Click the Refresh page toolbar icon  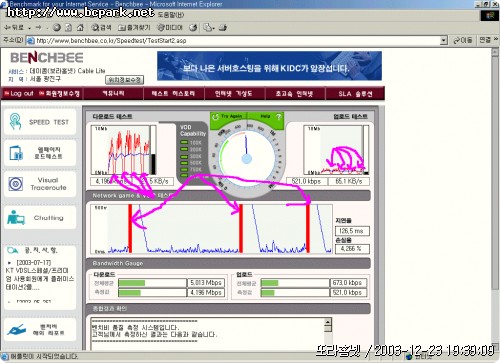click(68, 28)
